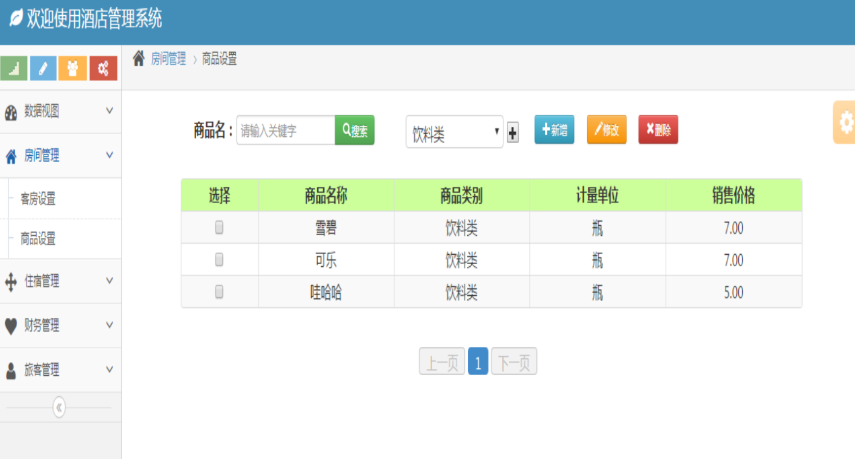The width and height of the screenshot is (855, 459).
Task: Click the 5.00 price cell
Action: [733, 293]
